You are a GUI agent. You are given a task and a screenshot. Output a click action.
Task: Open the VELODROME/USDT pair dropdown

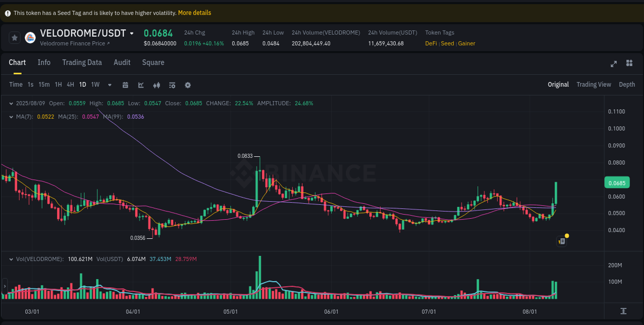[131, 32]
